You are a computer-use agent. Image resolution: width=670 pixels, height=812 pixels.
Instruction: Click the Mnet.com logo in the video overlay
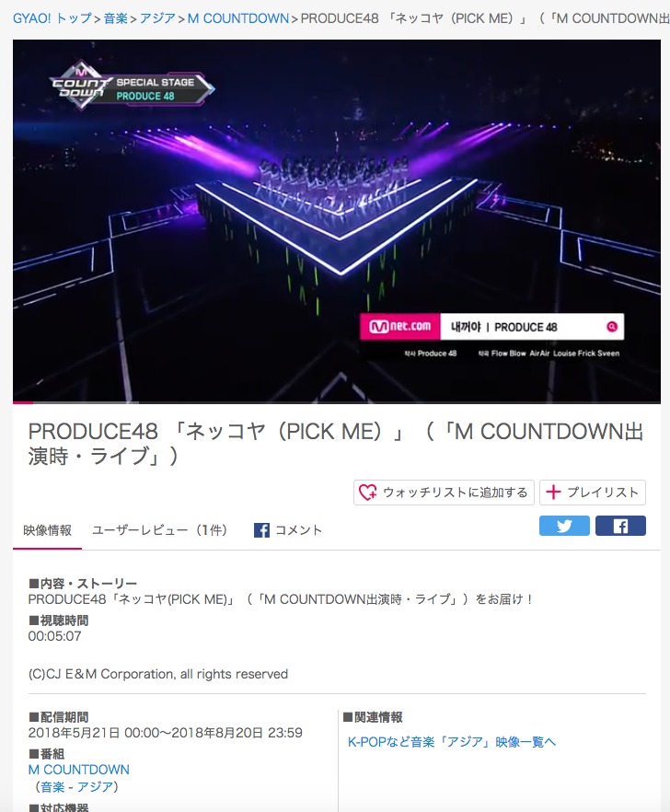(400, 326)
